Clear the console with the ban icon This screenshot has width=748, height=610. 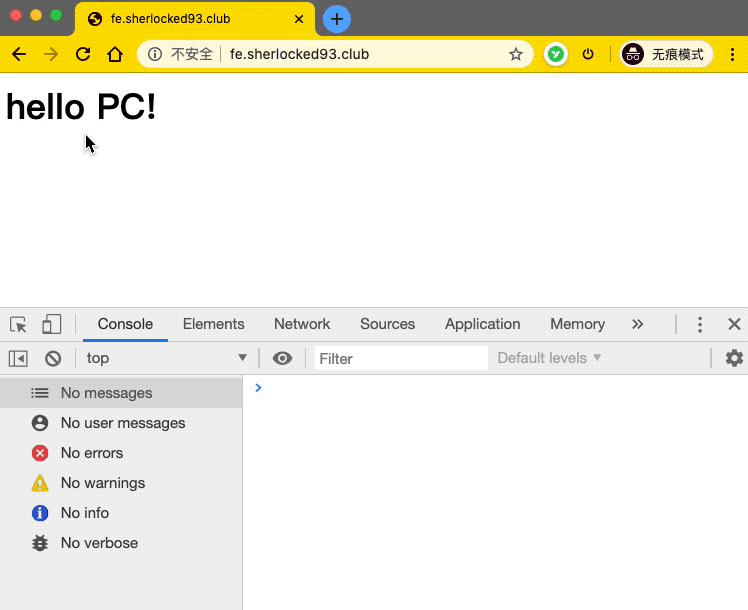(x=53, y=359)
